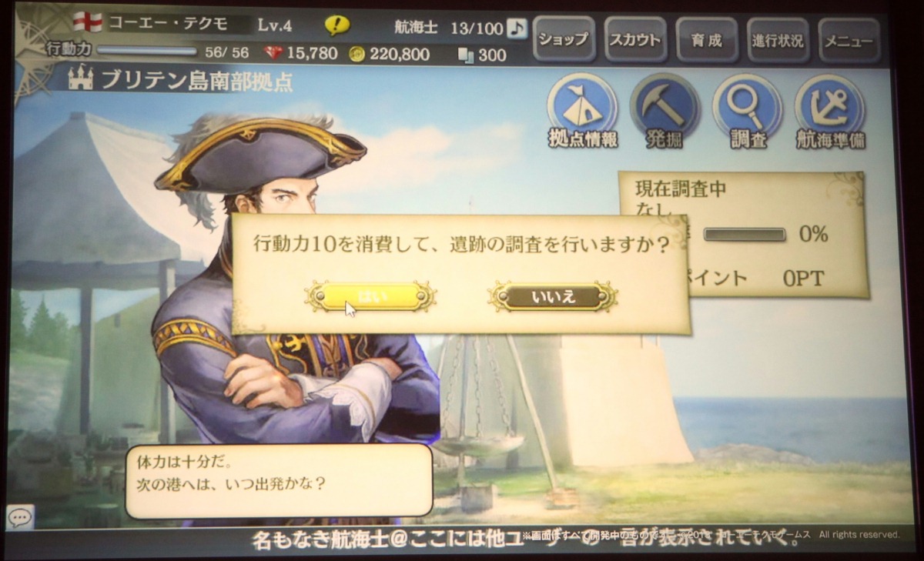Decline with the いいえ button
924x561 pixels.
click(553, 296)
